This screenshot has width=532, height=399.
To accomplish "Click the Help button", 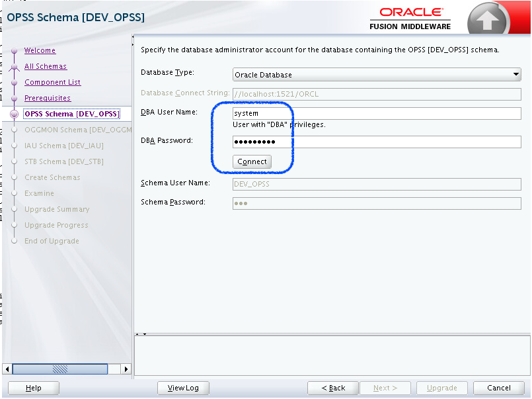I will pyautogui.click(x=33, y=388).
